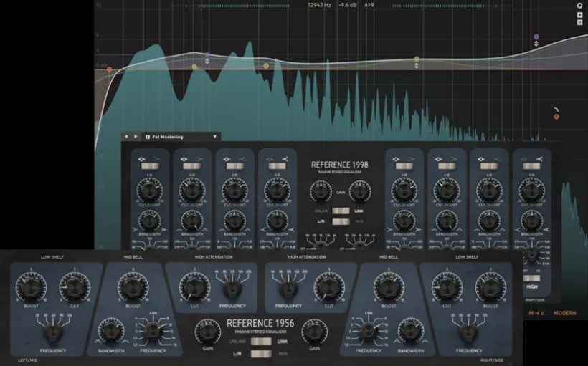Click the right GAIN knob on Reference 1956
The image size is (588, 366).
[315, 332]
